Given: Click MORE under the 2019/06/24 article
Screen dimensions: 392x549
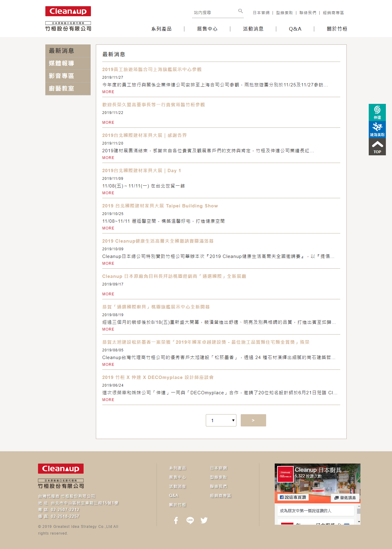Looking at the screenshot, I should (x=108, y=400).
